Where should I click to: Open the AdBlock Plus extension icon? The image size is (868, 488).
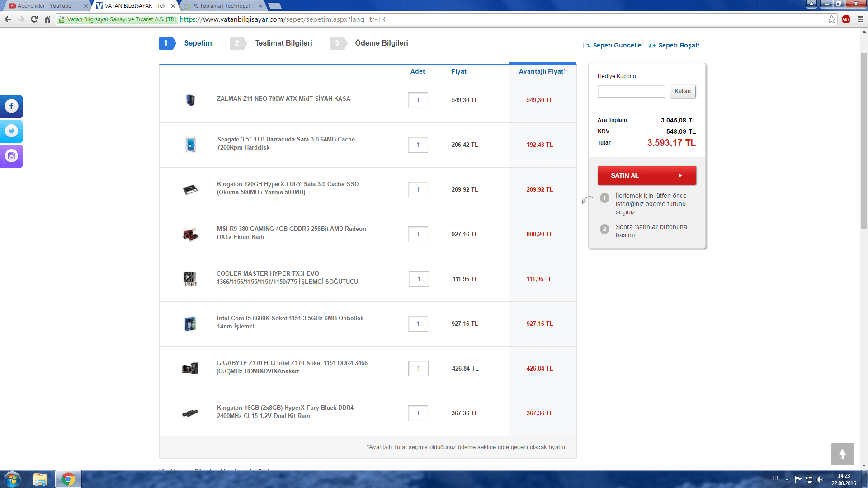(x=846, y=19)
